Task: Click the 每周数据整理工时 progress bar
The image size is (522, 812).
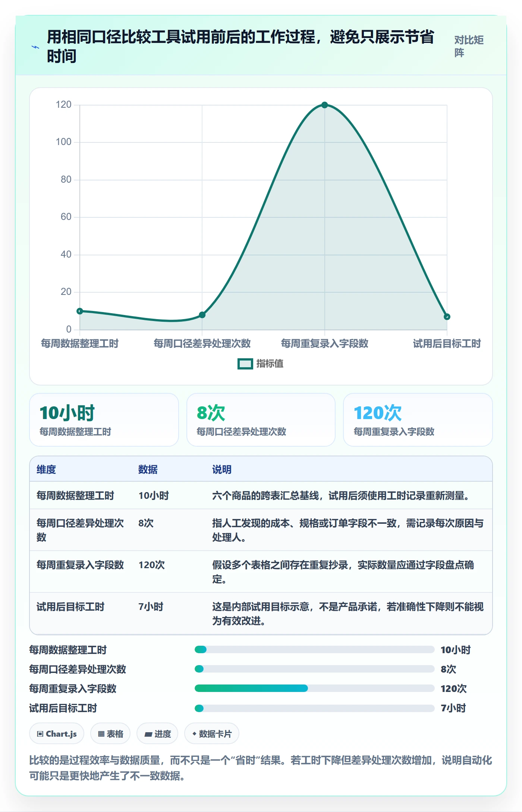Action: 314,649
